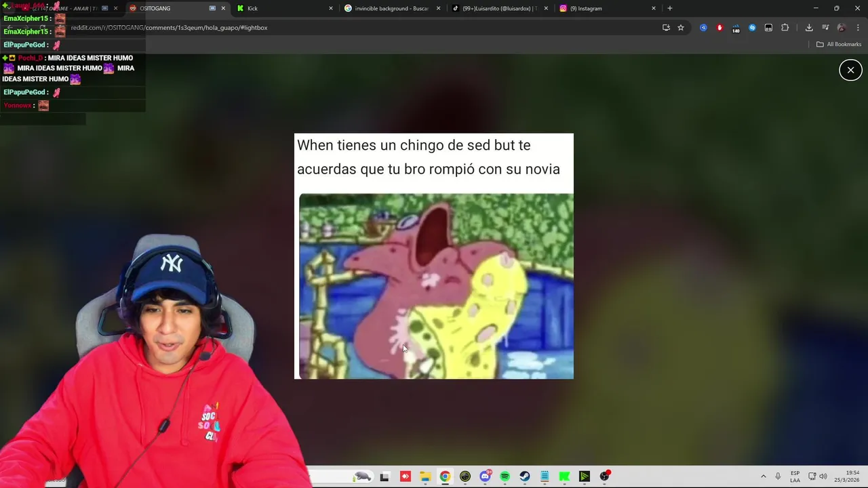The image size is (868, 488).
Task: Close the TikTok Luisardito tab
Action: coord(546,8)
